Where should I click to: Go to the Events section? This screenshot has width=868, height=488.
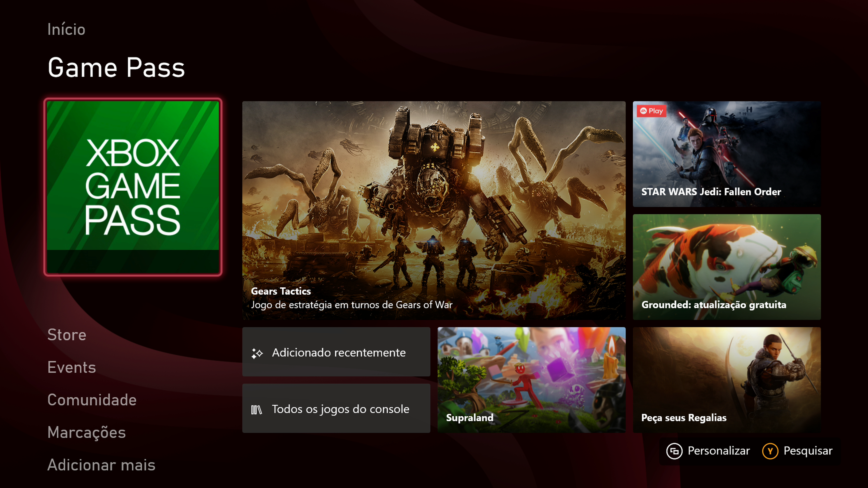(x=71, y=367)
